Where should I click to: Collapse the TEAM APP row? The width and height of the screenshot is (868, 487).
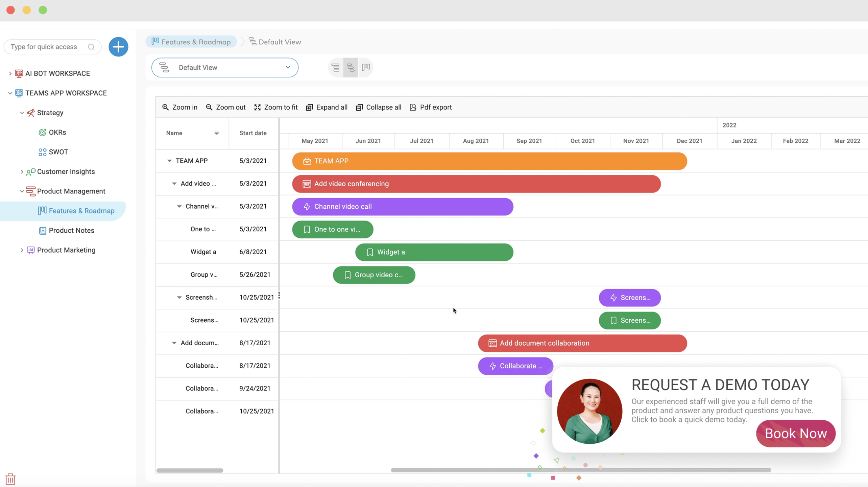(x=169, y=161)
